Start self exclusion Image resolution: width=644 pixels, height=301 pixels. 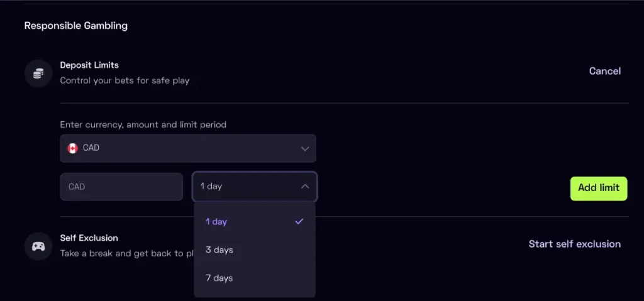pyautogui.click(x=574, y=244)
